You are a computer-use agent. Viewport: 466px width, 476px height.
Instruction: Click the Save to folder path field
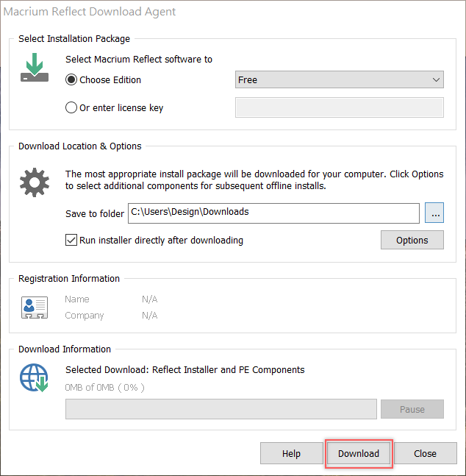[x=273, y=213]
